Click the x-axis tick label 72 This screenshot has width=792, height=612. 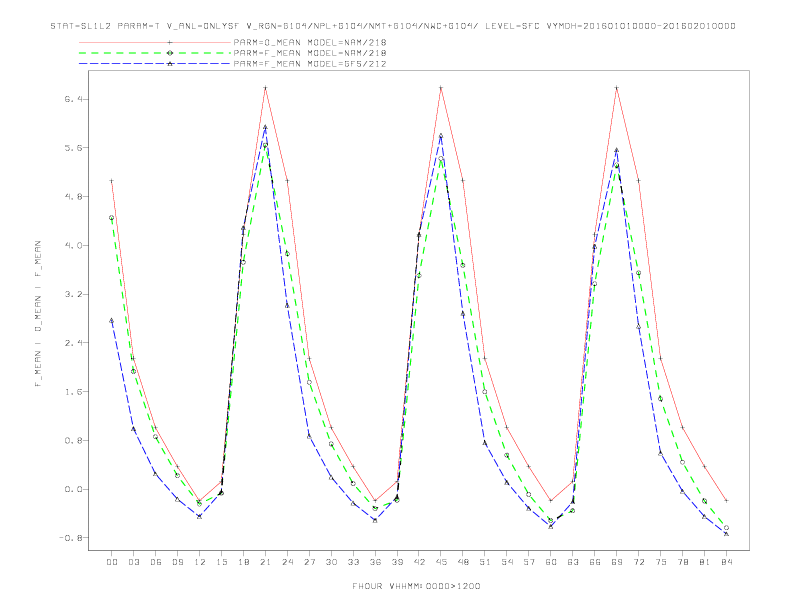coord(639,562)
